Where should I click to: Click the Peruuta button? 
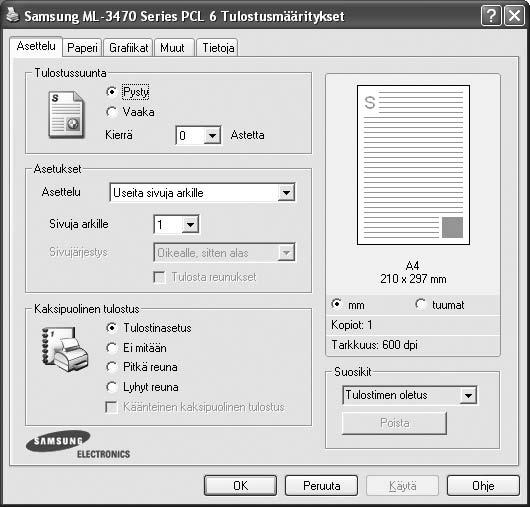click(x=321, y=486)
